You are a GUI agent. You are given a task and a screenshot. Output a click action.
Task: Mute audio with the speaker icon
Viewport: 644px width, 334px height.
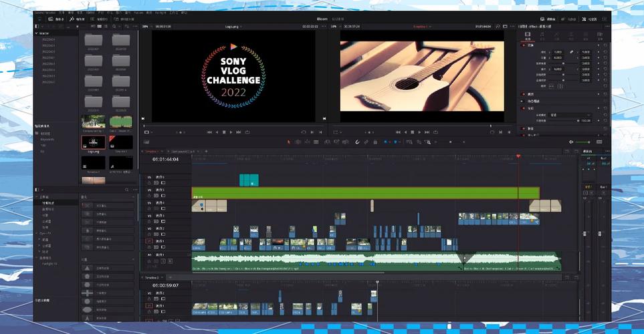coord(571,142)
